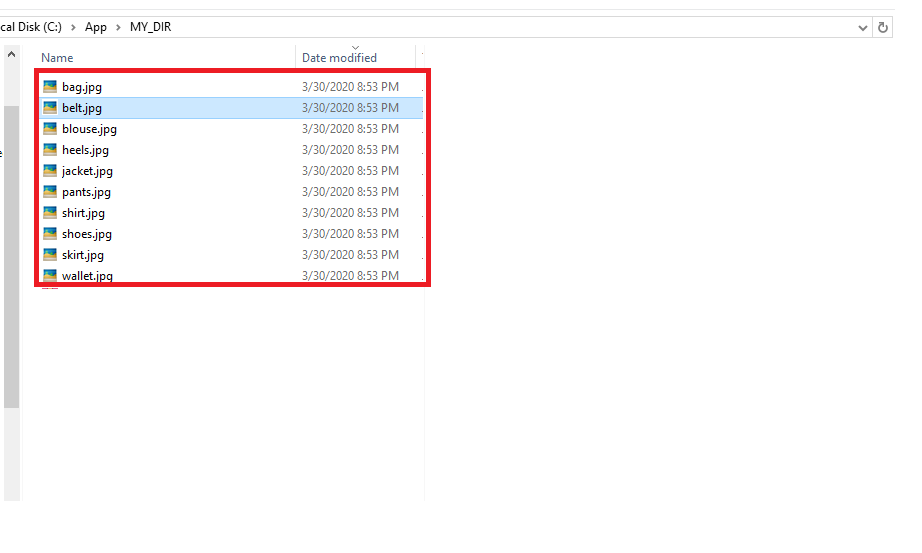
Task: Click the belt.jpg image icon
Action: click(x=50, y=108)
